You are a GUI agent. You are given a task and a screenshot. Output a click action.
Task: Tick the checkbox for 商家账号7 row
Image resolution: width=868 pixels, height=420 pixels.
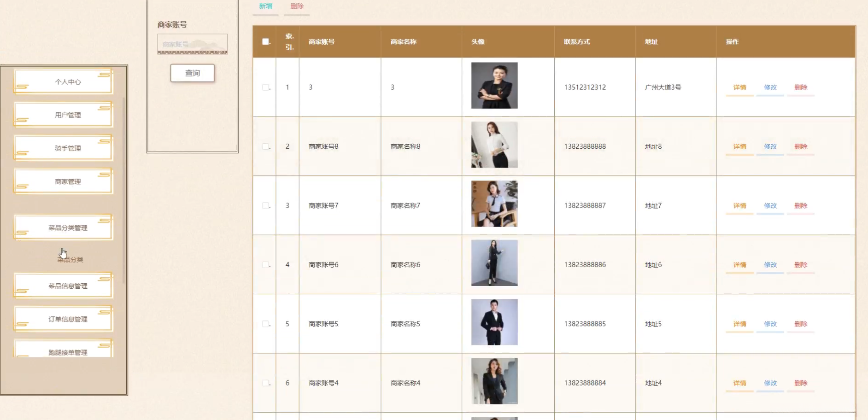[265, 205]
